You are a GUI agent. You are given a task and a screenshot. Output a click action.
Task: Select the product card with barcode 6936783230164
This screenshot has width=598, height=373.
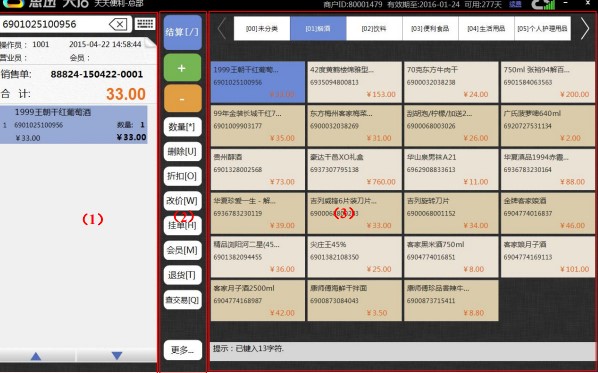click(x=548, y=169)
